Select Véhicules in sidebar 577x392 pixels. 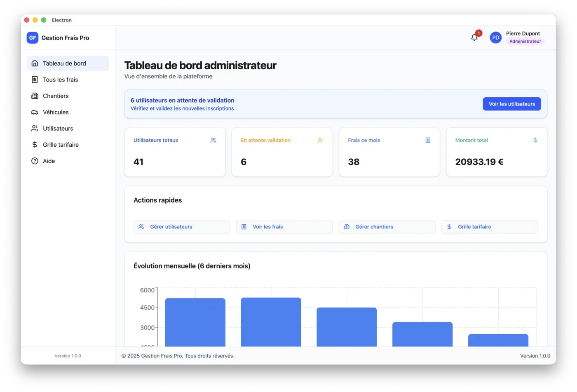tap(68, 112)
